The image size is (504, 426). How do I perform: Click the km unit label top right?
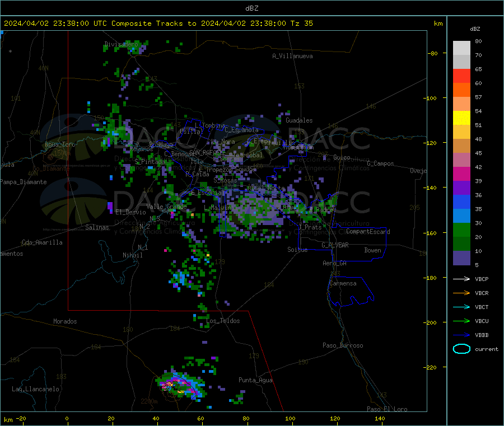[438, 24]
